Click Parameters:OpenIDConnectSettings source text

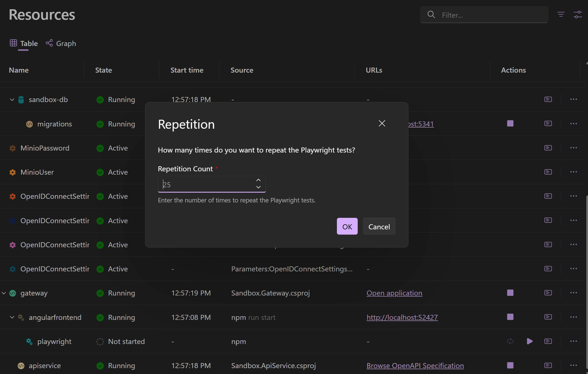pos(292,269)
